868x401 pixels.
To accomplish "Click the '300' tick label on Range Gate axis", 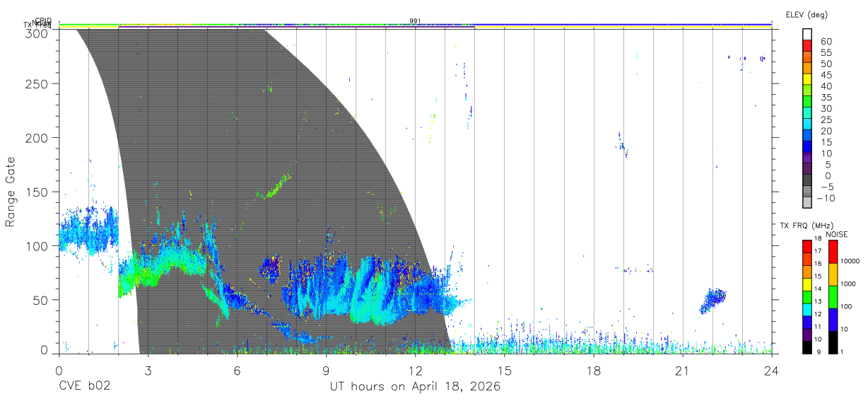I will click(x=37, y=33).
